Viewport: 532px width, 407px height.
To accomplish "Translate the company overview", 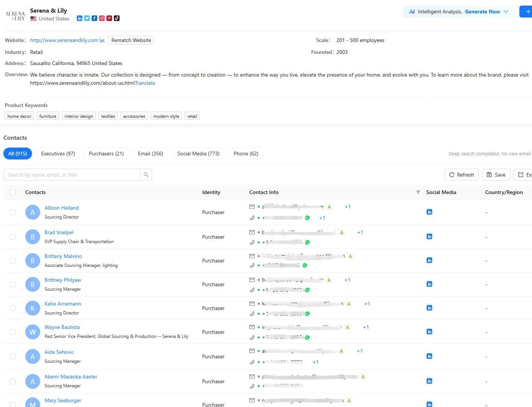I will click(145, 83).
